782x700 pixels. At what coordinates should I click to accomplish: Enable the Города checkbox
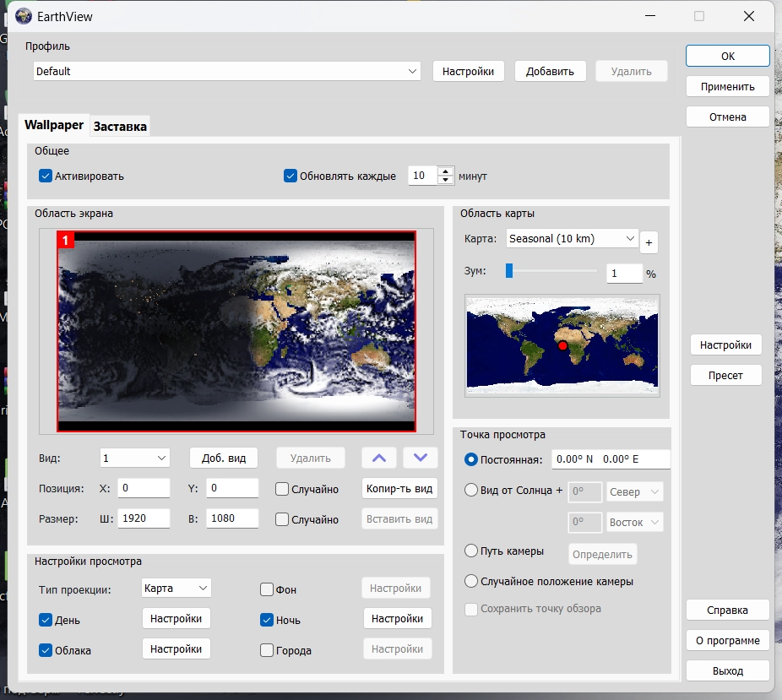coord(267,650)
